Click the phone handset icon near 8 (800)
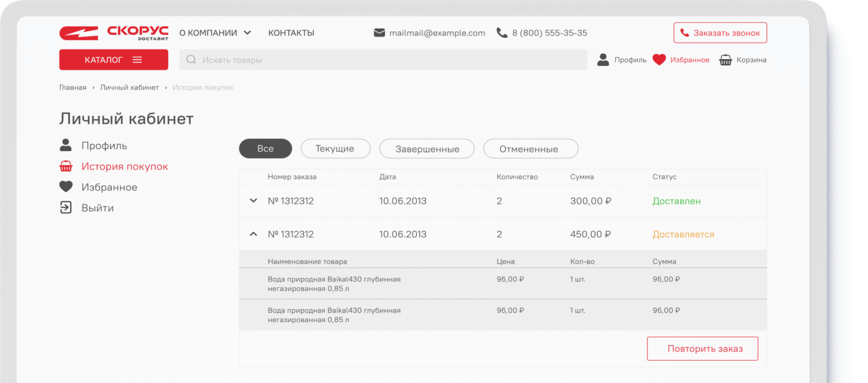 [502, 33]
